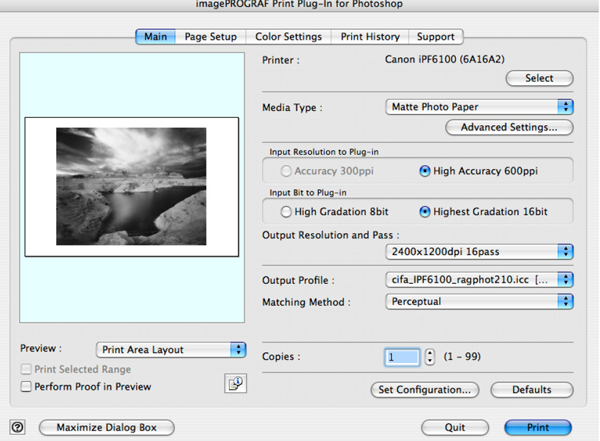Click Maximize Dialog Box button

point(107,427)
